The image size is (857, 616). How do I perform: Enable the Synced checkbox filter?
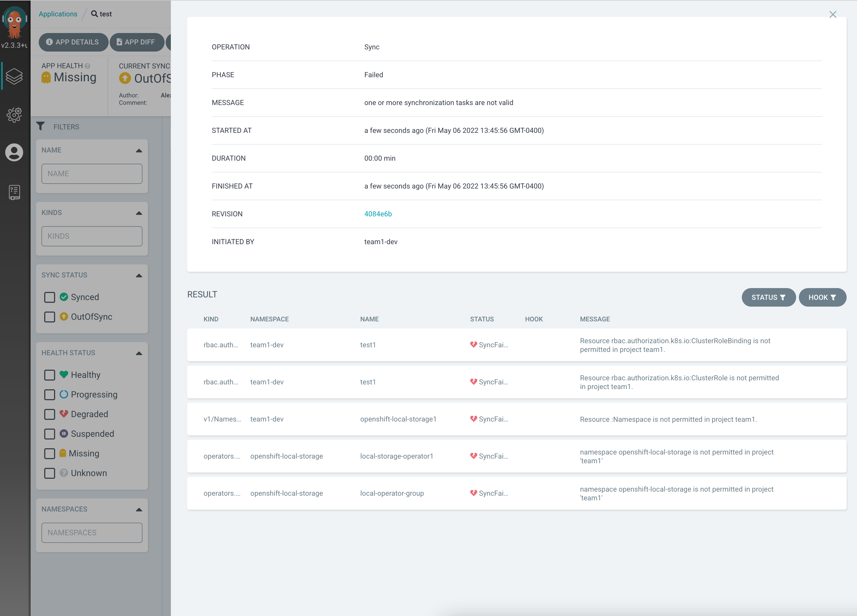click(49, 297)
